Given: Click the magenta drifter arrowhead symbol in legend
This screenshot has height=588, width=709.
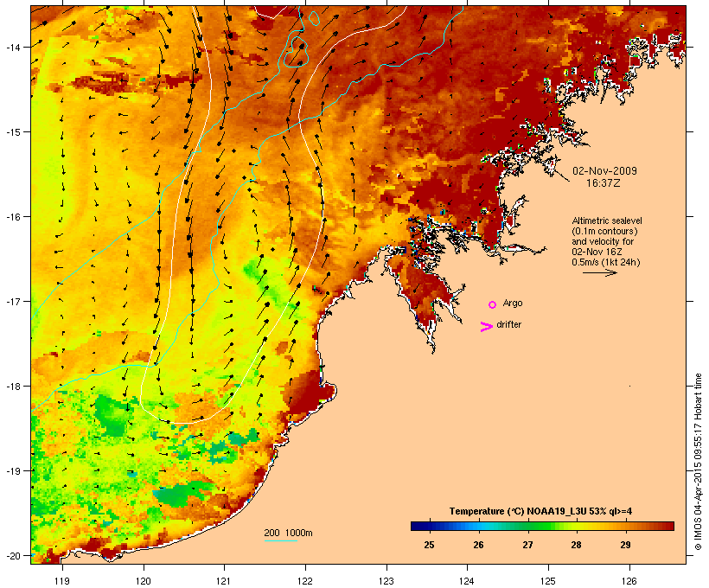Looking at the screenshot, I should 487,327.
